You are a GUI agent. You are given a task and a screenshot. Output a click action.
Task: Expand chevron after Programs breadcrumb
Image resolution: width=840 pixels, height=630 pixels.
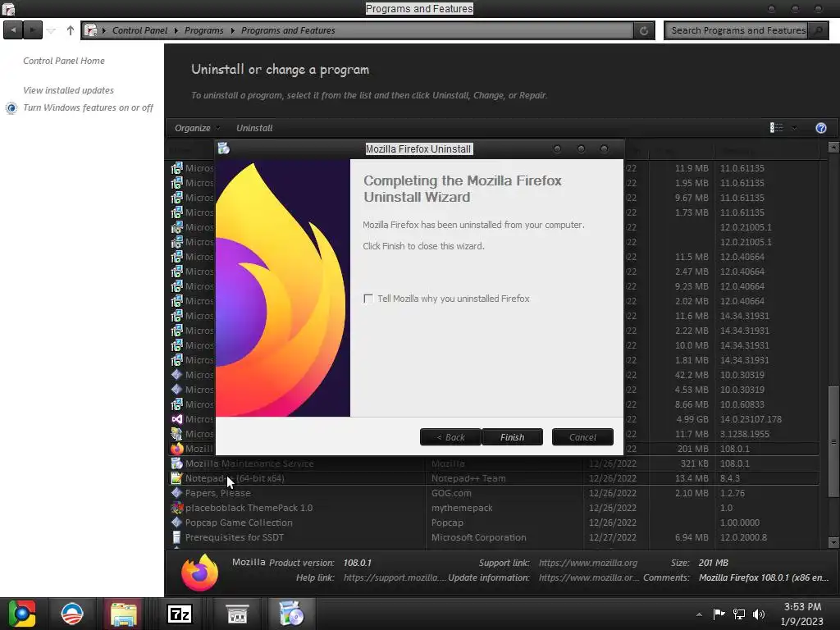point(232,30)
